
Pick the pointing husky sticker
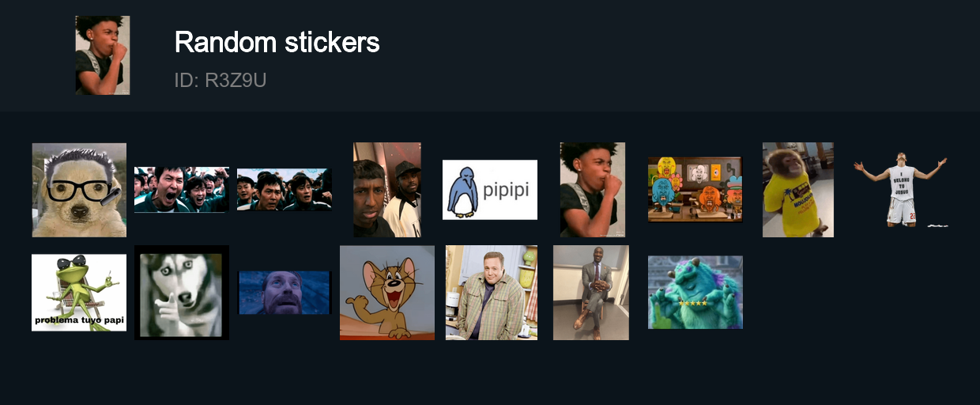[182, 293]
